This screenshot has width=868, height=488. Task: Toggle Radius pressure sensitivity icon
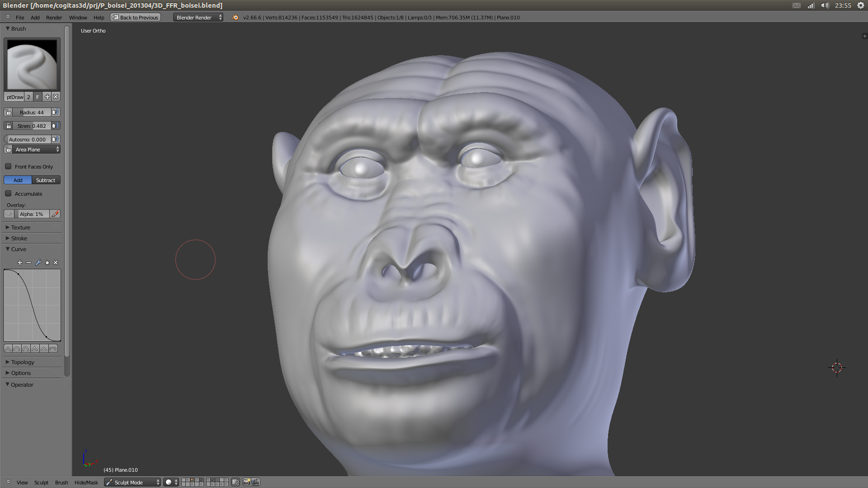pos(55,112)
